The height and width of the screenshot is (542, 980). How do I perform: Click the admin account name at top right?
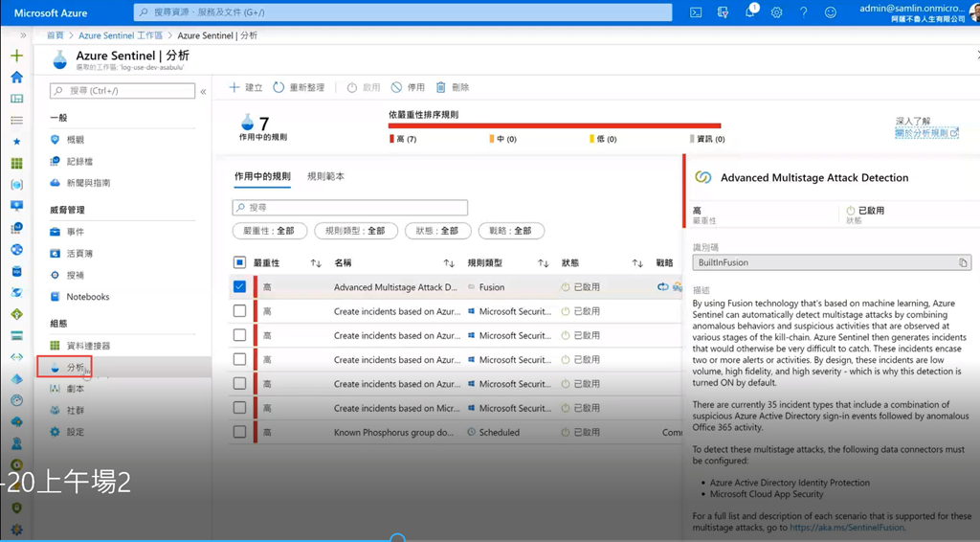tap(912, 8)
